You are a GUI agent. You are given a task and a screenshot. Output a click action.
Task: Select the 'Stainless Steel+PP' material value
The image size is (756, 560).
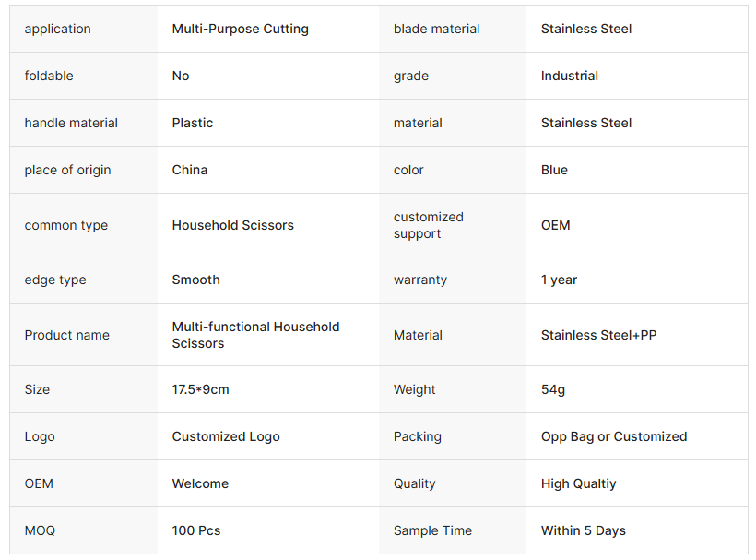pos(598,335)
